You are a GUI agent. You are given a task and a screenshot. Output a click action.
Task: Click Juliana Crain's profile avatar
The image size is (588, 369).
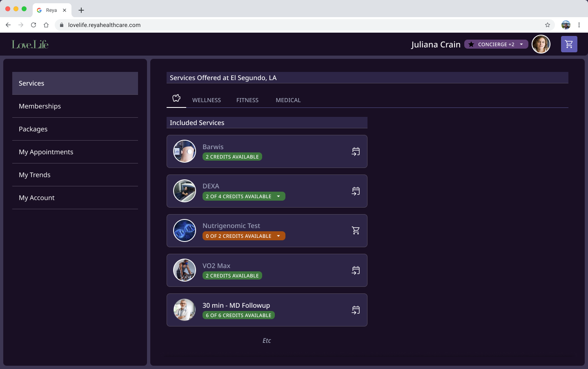coord(541,44)
